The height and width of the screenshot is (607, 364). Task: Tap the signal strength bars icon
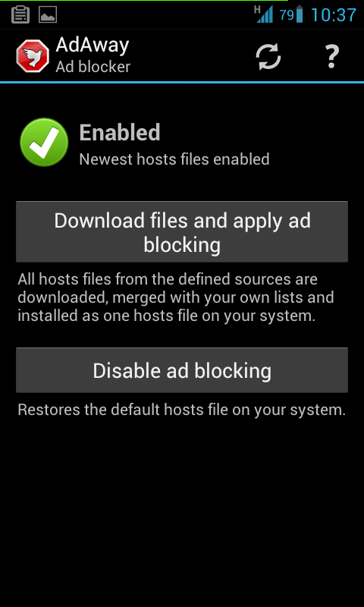click(x=265, y=14)
